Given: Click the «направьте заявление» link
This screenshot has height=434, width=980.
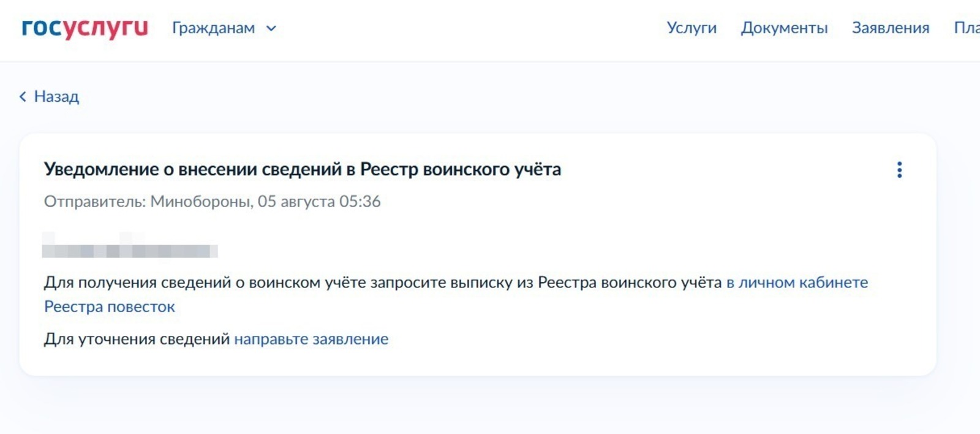Looking at the screenshot, I should [311, 338].
